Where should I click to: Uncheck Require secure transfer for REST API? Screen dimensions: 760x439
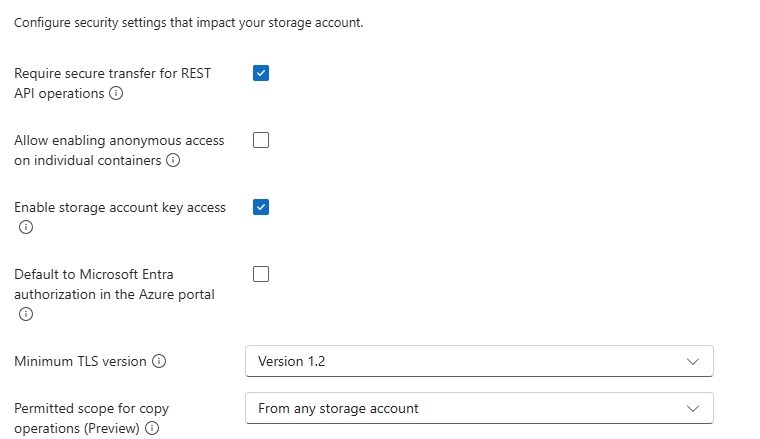[x=261, y=73]
